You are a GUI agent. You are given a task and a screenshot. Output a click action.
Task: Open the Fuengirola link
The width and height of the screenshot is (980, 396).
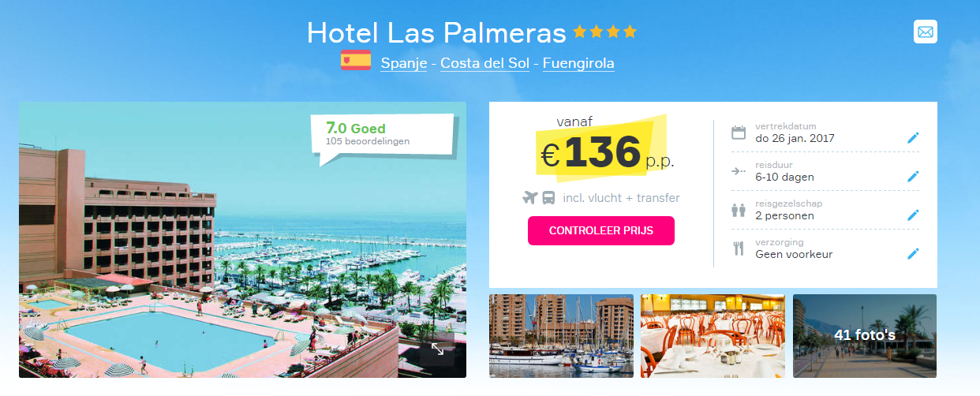pyautogui.click(x=578, y=63)
